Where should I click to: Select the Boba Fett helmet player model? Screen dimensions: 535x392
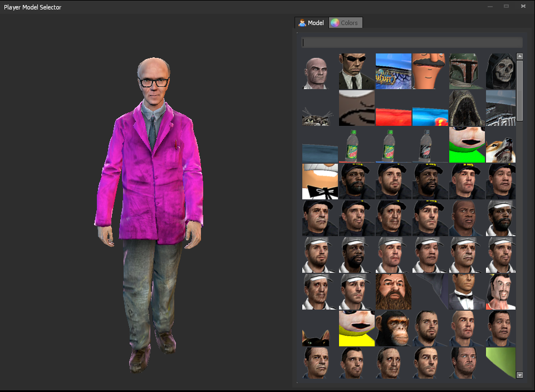467,71
